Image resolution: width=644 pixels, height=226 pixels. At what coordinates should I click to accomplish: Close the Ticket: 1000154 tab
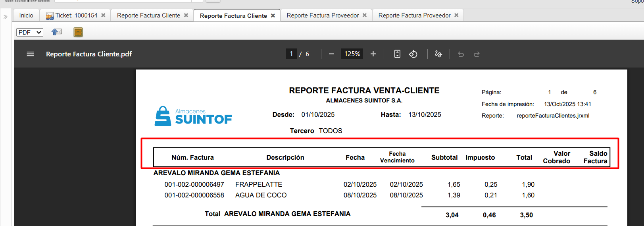click(103, 15)
